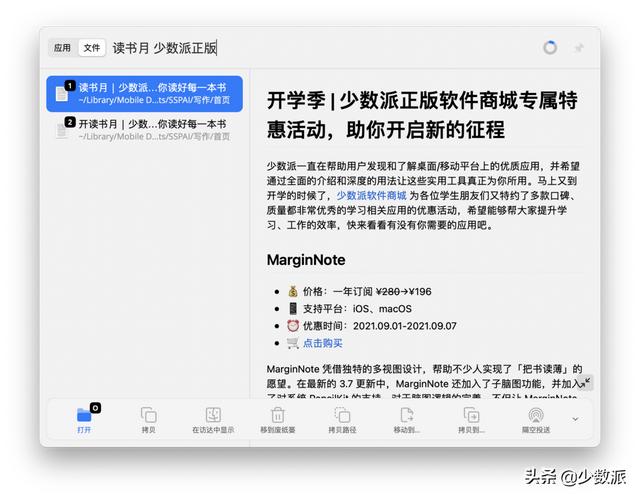
Task: Click the 开学季 article title in the preview
Action: pos(422,115)
